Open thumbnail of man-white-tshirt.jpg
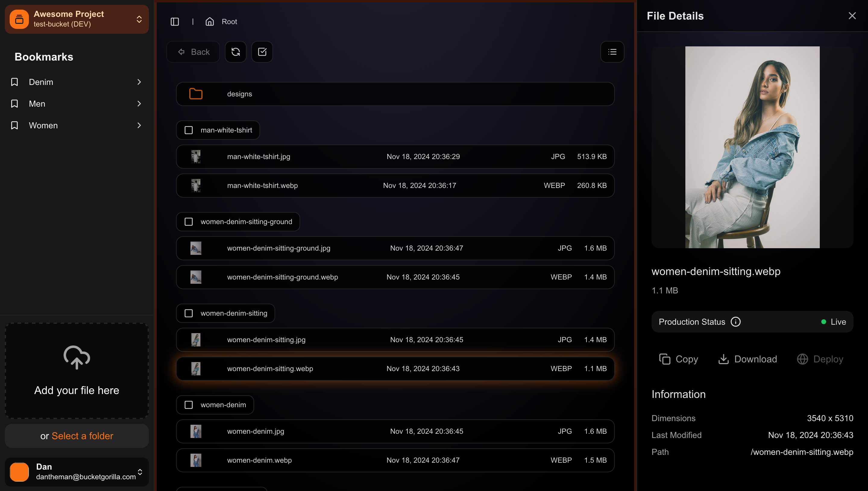The width and height of the screenshot is (868, 491). [196, 156]
